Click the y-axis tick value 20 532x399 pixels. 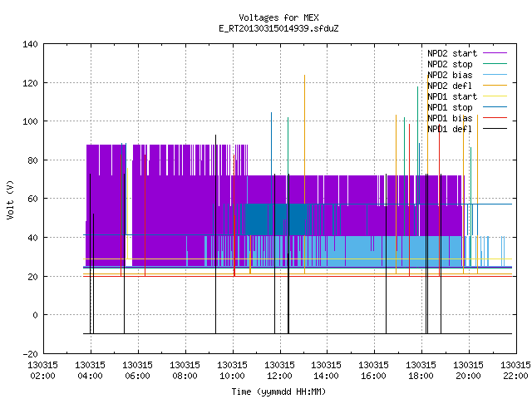click(32, 277)
